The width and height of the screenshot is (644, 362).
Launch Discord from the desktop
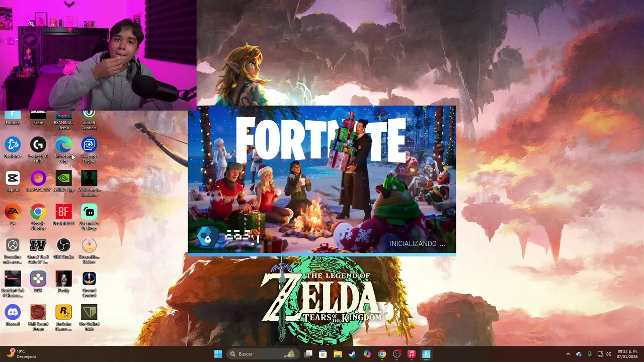point(13,316)
